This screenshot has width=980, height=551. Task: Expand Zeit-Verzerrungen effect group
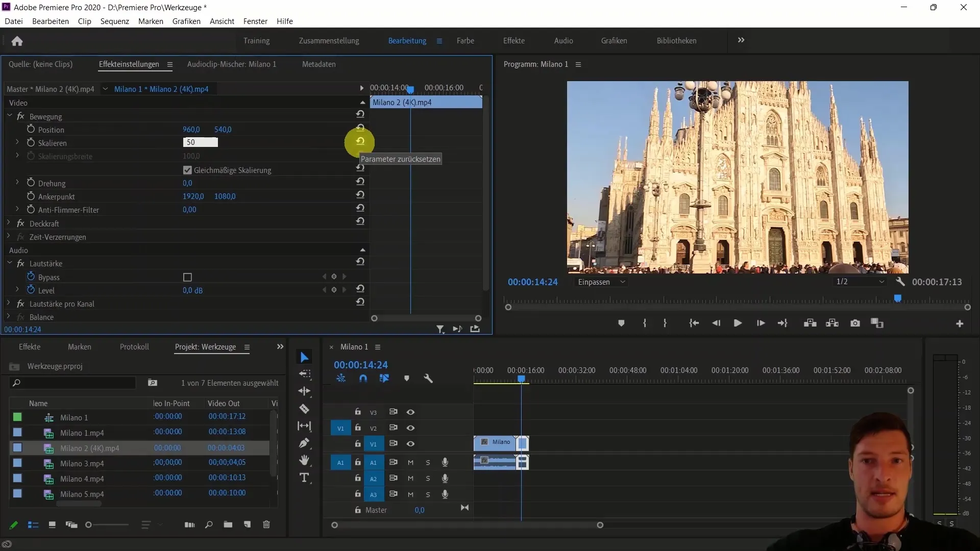(9, 236)
